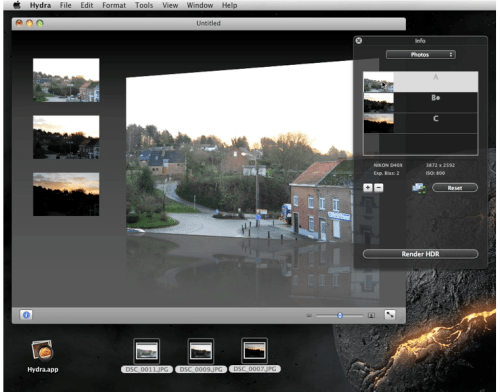Screen dimensions: 500x392
Task: Select photo B row in the list
Action: point(420,103)
